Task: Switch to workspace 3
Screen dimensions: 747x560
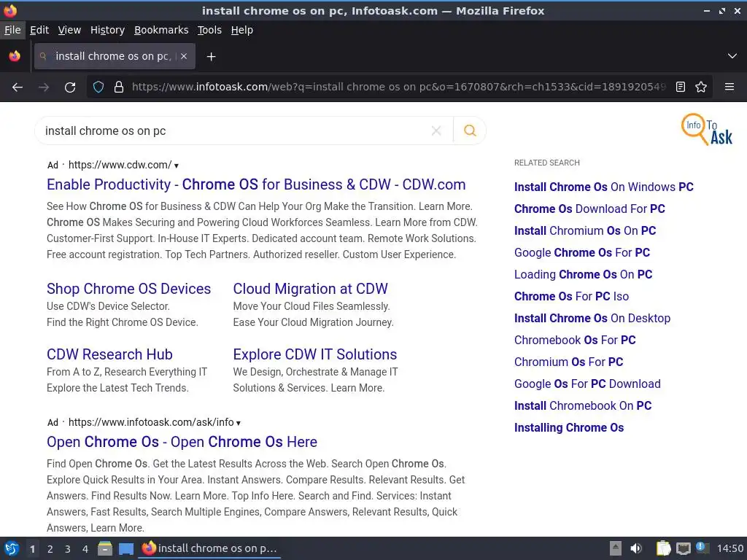Action: (x=68, y=549)
